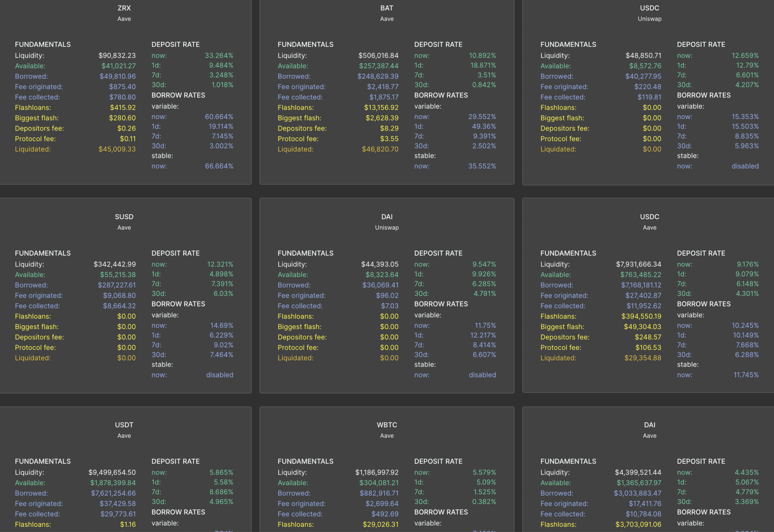Select Aave DAI liquidity $4,399,521.44
774x532 pixels.
tap(638, 473)
